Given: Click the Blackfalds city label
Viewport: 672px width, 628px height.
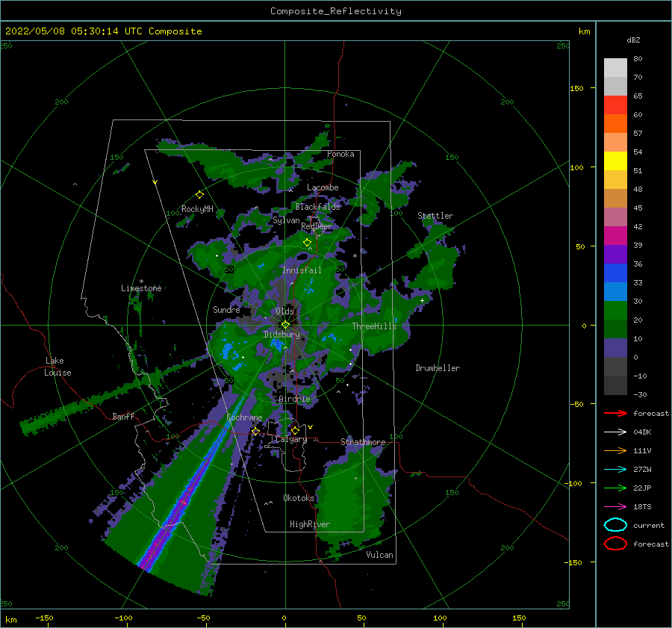Looking at the screenshot, I should coord(317,207).
